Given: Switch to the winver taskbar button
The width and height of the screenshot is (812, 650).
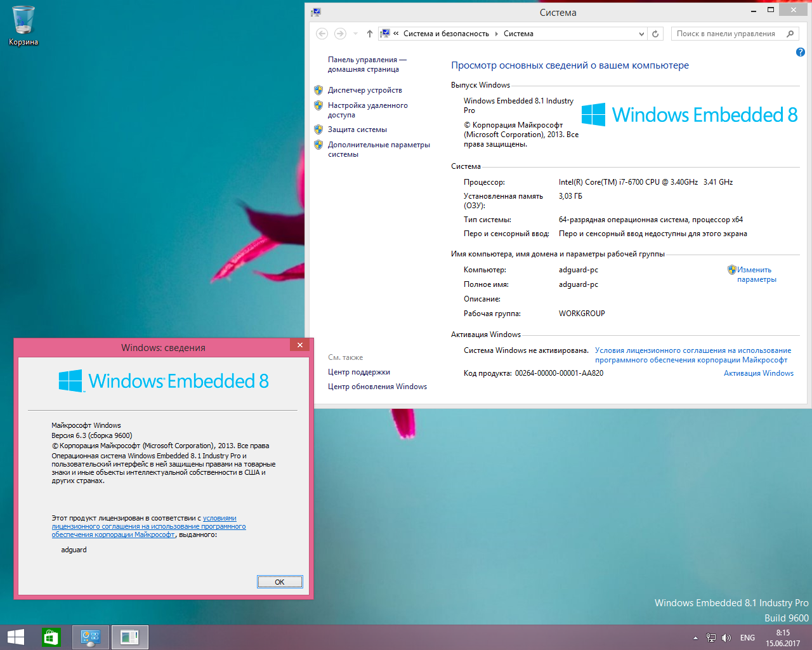Looking at the screenshot, I should (129, 637).
